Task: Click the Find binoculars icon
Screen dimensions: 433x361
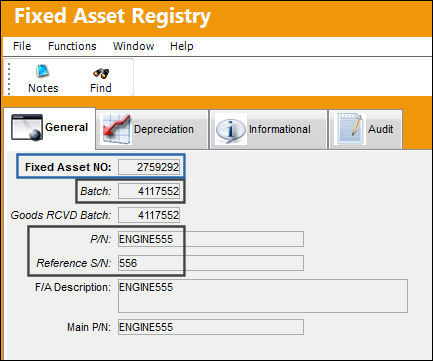Action: tap(101, 72)
